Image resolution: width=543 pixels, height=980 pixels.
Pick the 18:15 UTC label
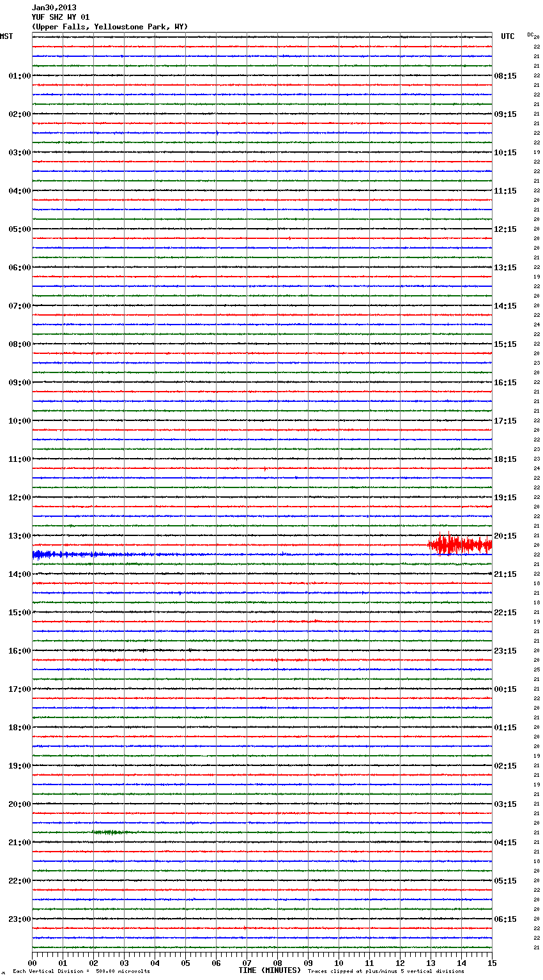click(505, 459)
